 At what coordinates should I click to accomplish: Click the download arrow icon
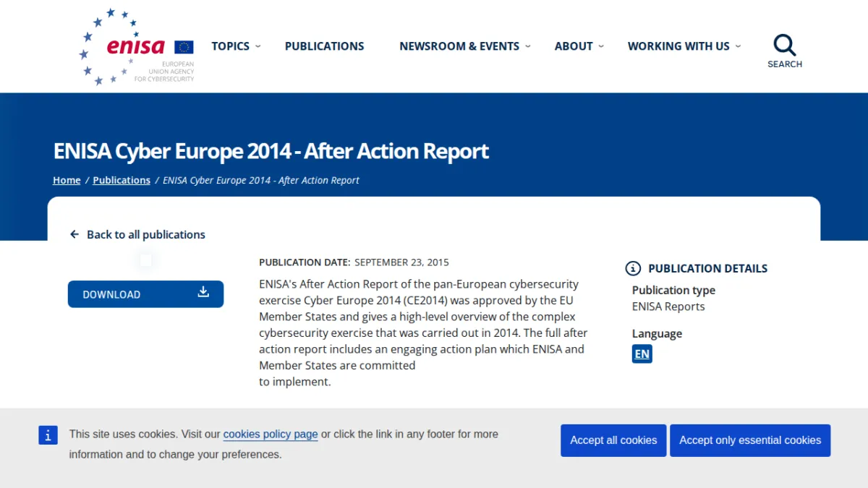click(x=203, y=291)
